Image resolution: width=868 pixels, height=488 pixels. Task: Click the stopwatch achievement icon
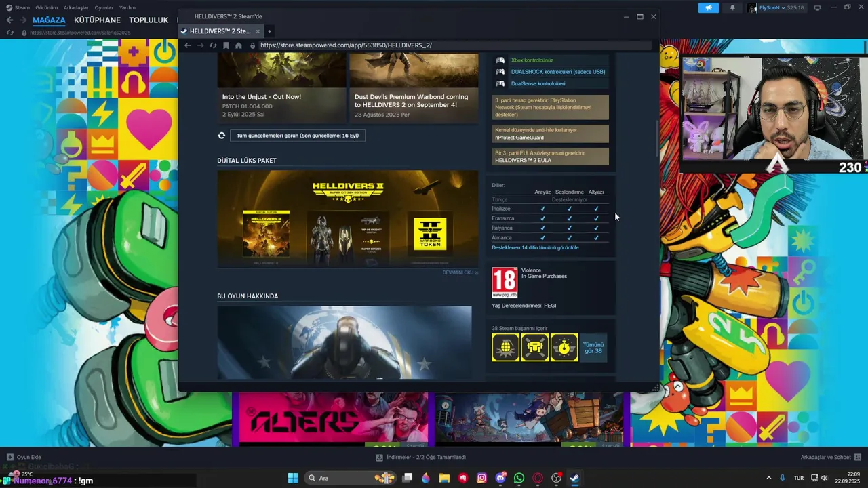click(x=564, y=348)
